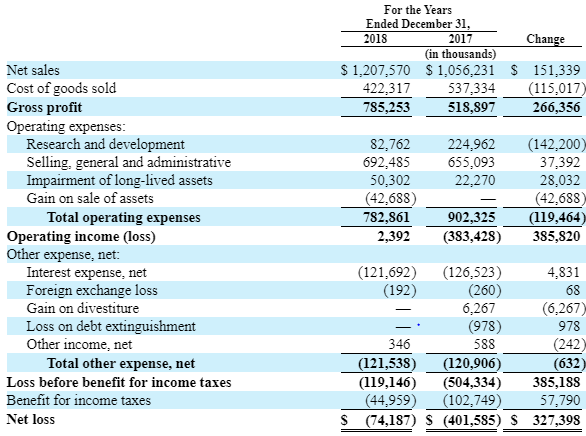Click the tax benefit change 57,790
This screenshot has height=436, width=586.
pos(560,401)
